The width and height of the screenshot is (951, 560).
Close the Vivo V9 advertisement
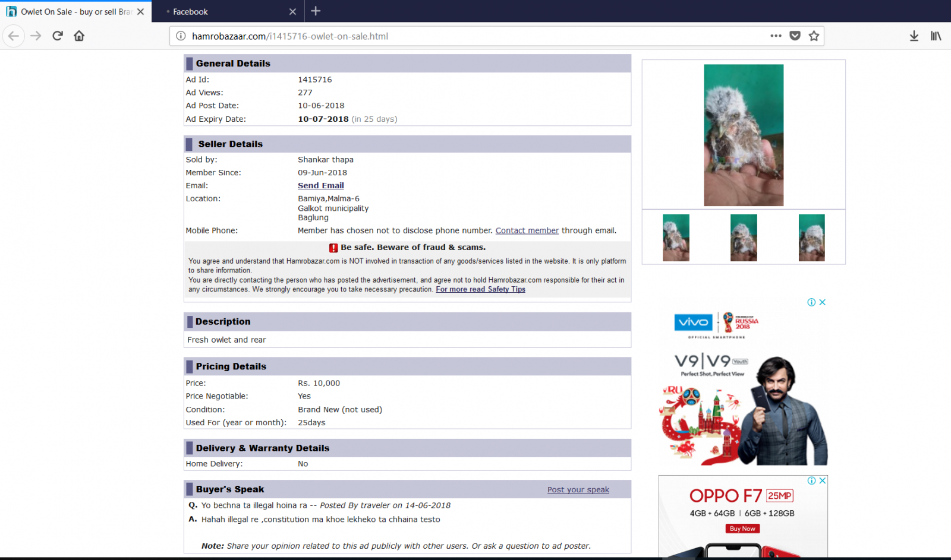[823, 302]
